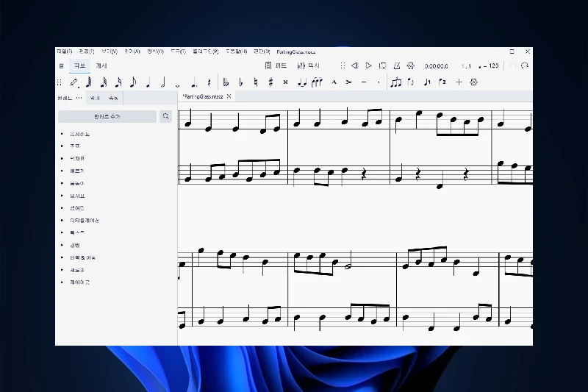Close the PartingGlass.mscz score tab
The height and width of the screenshot is (392, 588).
pos(229,96)
